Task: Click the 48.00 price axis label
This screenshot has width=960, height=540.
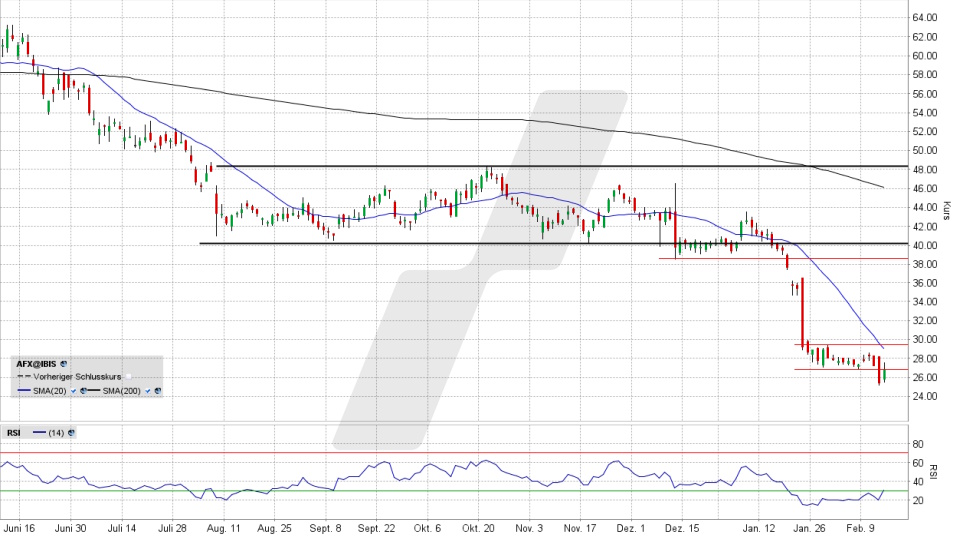Action: [924, 170]
